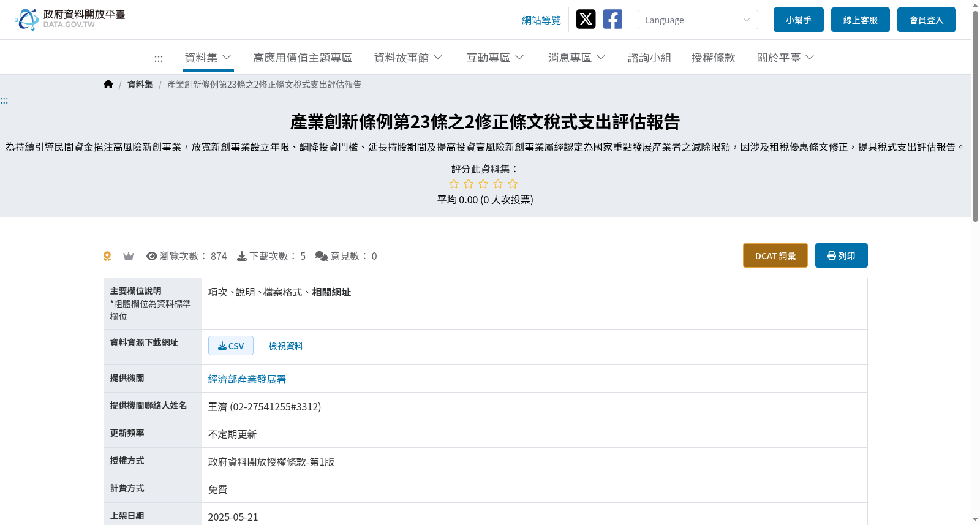Screen dimensions: 980x525
Task: Open 高應用價值主題專區 menu item
Action: click(303, 58)
